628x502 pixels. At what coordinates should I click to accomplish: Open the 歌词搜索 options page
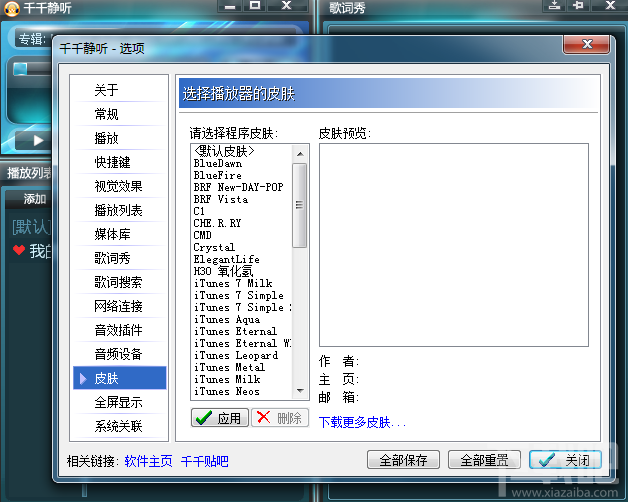tap(119, 282)
